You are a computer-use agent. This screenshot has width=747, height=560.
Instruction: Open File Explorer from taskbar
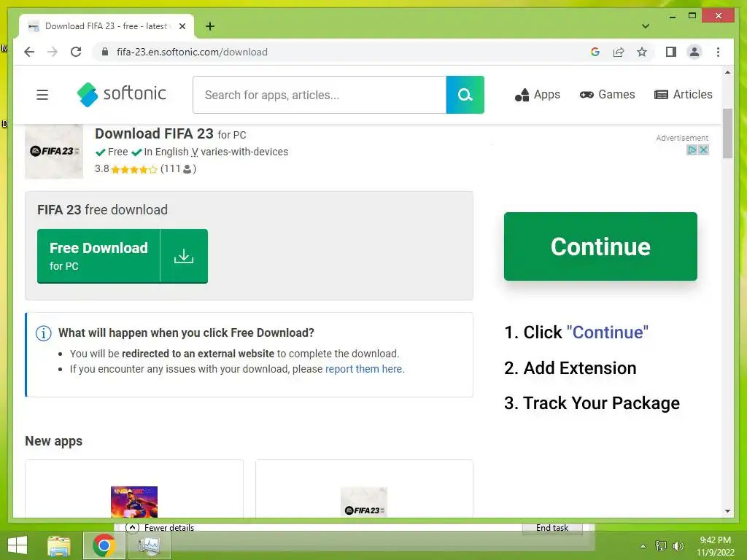[x=58, y=545]
